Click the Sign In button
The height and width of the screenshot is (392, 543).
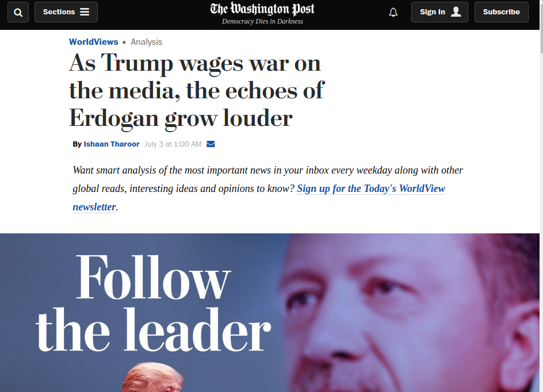tap(439, 12)
